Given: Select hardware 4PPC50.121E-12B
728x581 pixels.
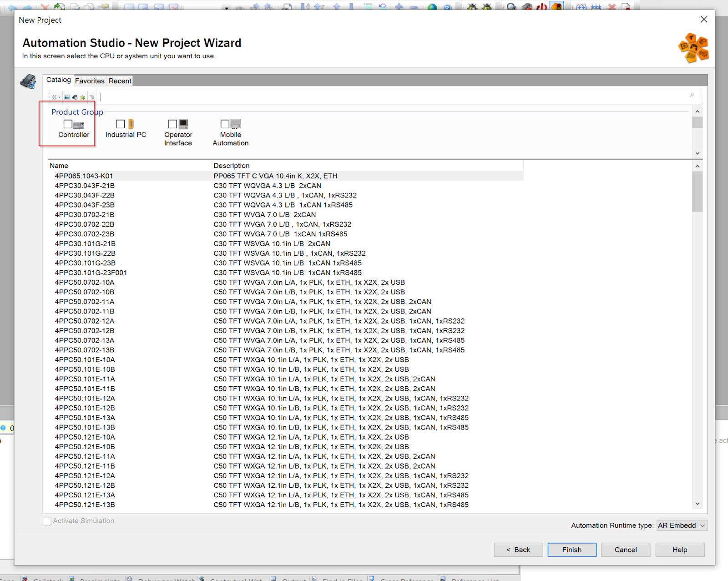Looking at the screenshot, I should [85, 485].
